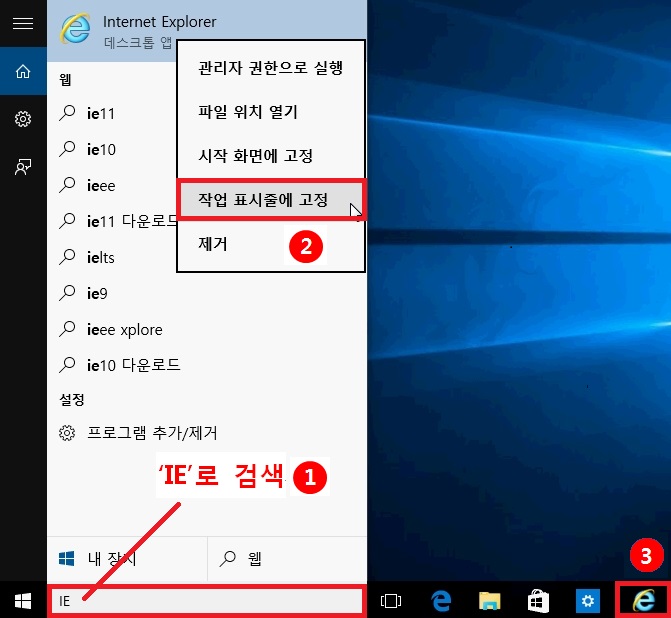Screen dimensions: 671x618
Task: Open File Explorer from taskbar
Action: pyautogui.click(x=489, y=600)
